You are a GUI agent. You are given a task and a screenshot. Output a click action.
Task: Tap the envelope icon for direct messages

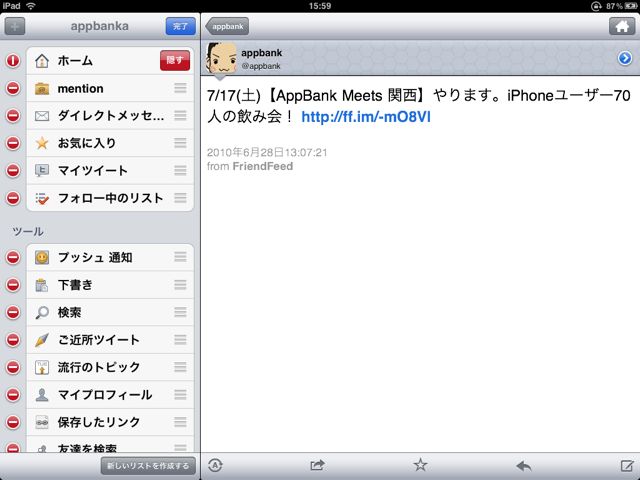coord(42,116)
